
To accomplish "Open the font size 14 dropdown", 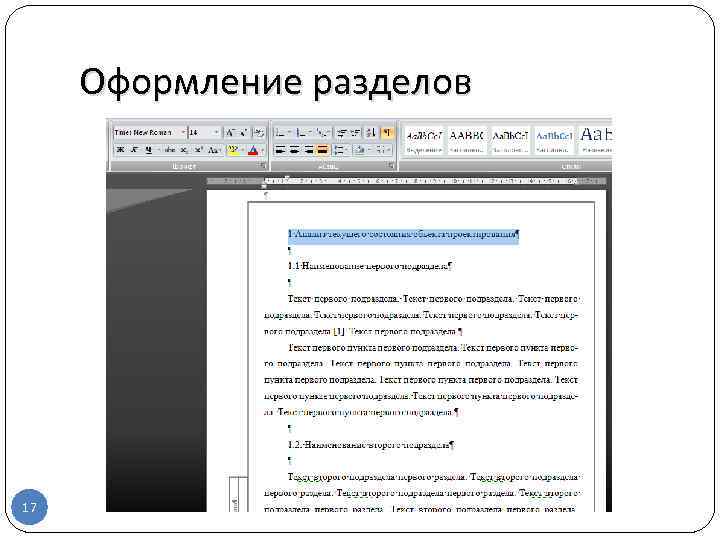I will pyautogui.click(x=216, y=132).
